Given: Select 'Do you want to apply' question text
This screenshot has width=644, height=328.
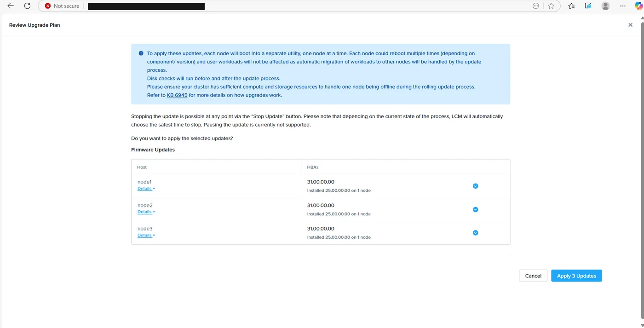Looking at the screenshot, I should click(182, 138).
